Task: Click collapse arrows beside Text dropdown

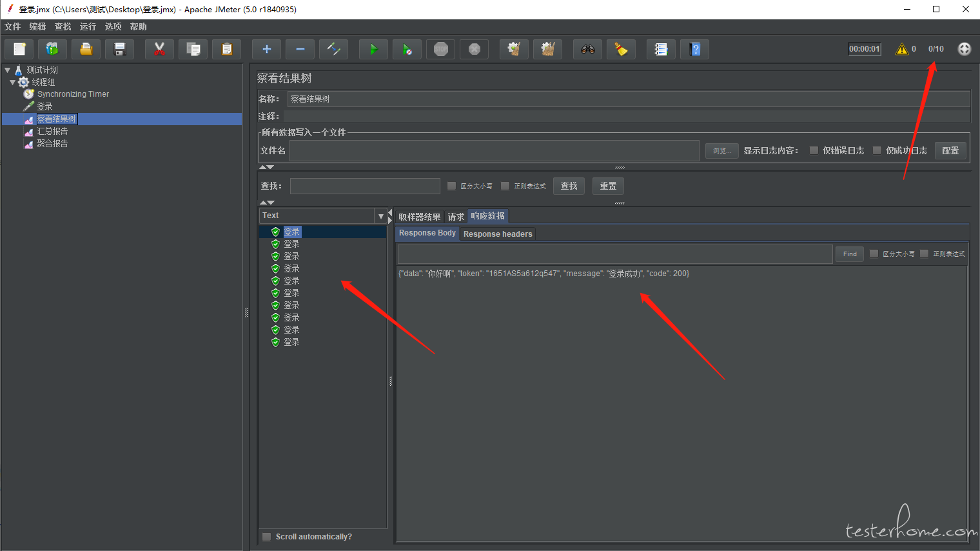Action: point(390,216)
